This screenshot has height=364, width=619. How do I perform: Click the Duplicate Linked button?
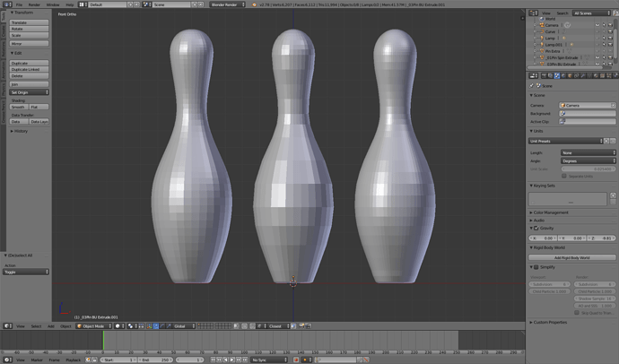[30, 69]
